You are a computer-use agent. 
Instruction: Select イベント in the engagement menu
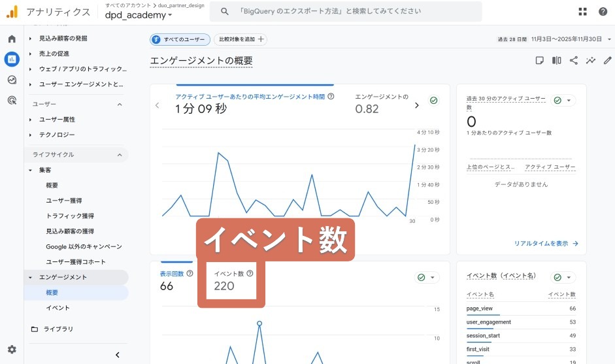click(x=58, y=308)
